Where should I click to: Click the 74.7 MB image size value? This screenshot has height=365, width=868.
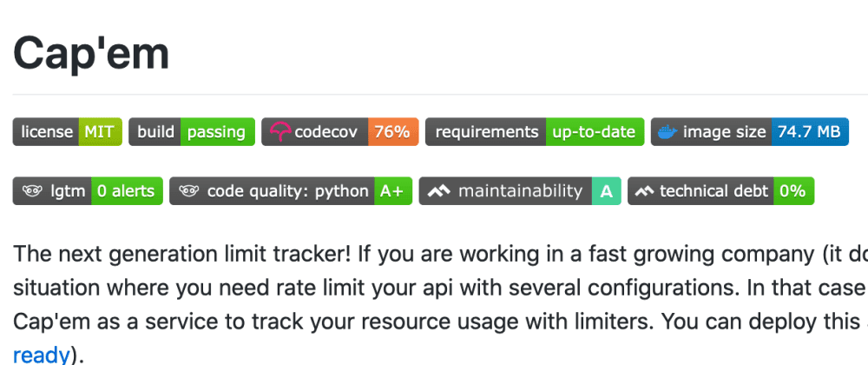(x=809, y=132)
